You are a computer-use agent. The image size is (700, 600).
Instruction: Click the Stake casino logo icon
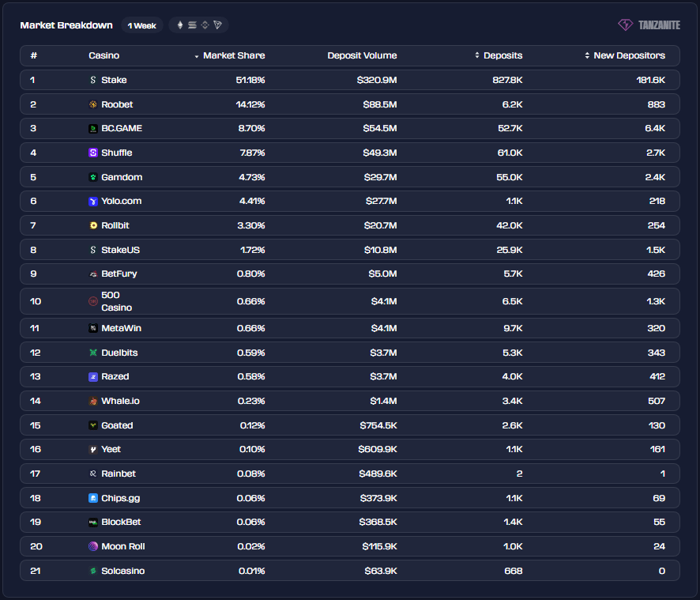pos(93,80)
